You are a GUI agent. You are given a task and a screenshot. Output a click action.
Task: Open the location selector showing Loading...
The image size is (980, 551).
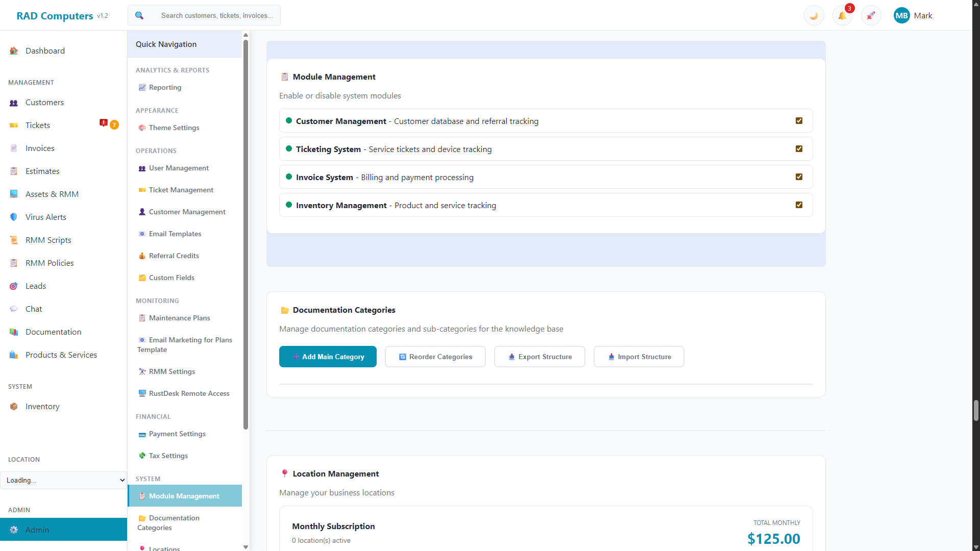click(x=63, y=480)
